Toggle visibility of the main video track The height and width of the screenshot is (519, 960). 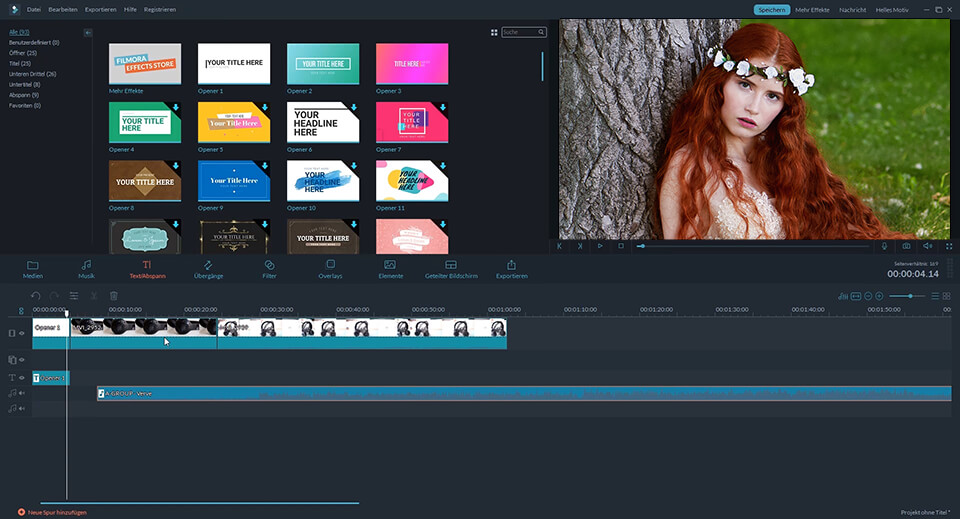pos(21,333)
